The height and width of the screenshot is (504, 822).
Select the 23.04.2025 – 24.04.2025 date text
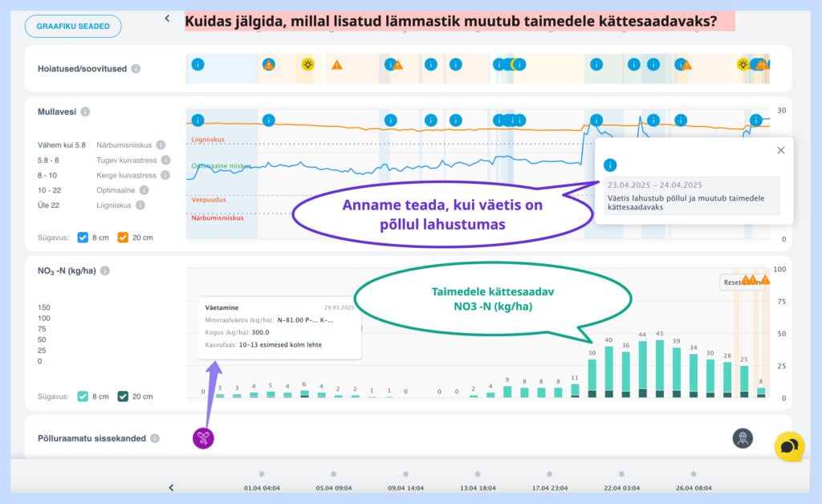point(654,185)
